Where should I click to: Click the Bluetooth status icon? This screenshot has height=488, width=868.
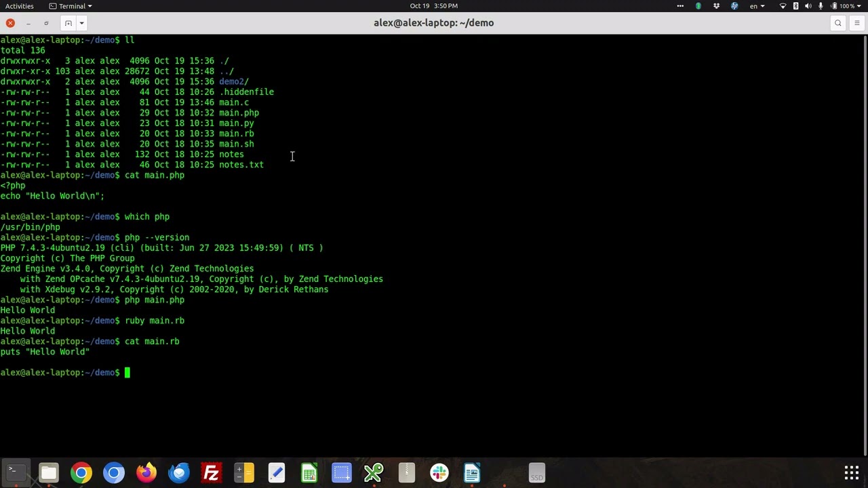[796, 6]
